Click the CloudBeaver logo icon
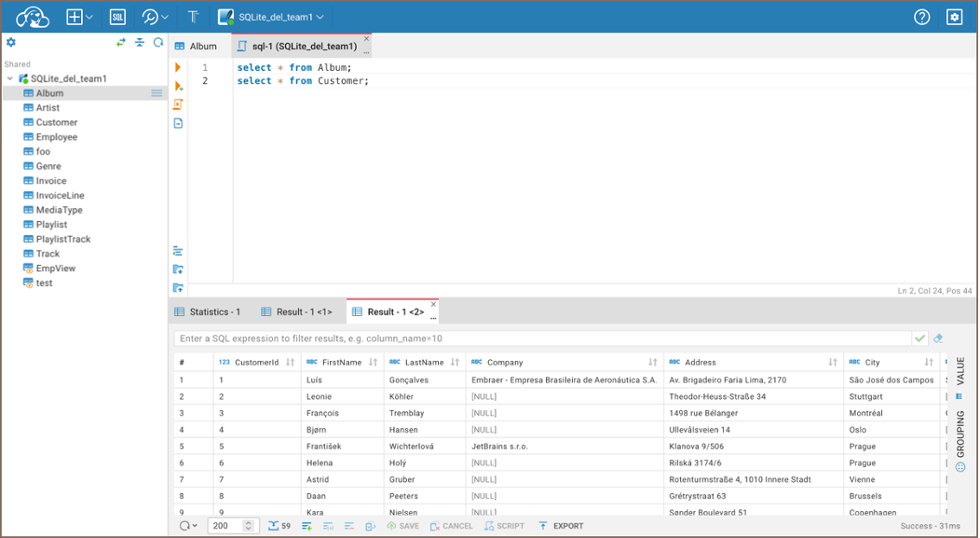The height and width of the screenshot is (538, 980). (33, 17)
